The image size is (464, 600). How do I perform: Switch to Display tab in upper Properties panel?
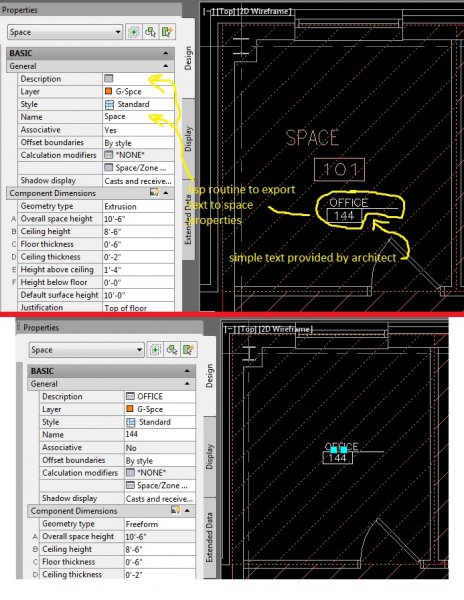click(188, 139)
